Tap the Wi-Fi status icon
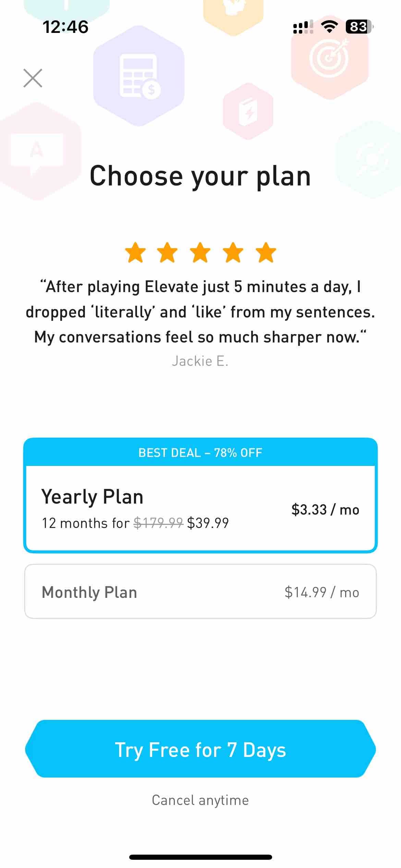Viewport: 401px width, 868px height. (x=329, y=26)
